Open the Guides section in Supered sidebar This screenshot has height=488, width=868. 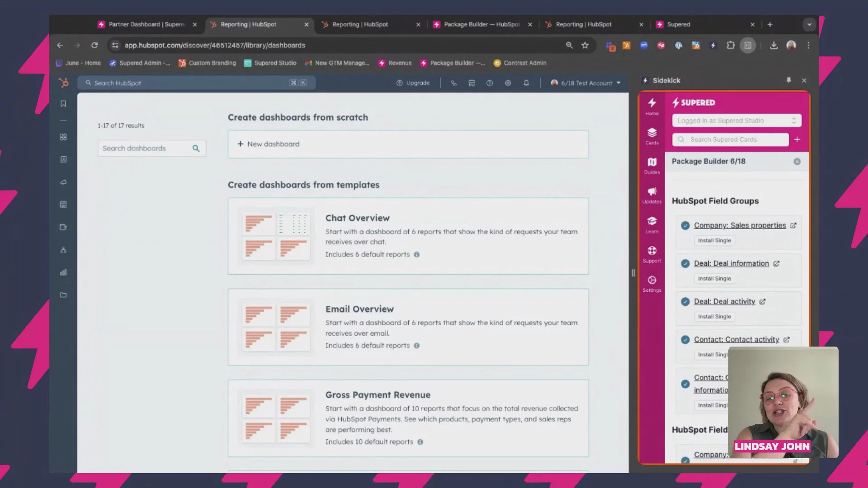[x=652, y=165]
